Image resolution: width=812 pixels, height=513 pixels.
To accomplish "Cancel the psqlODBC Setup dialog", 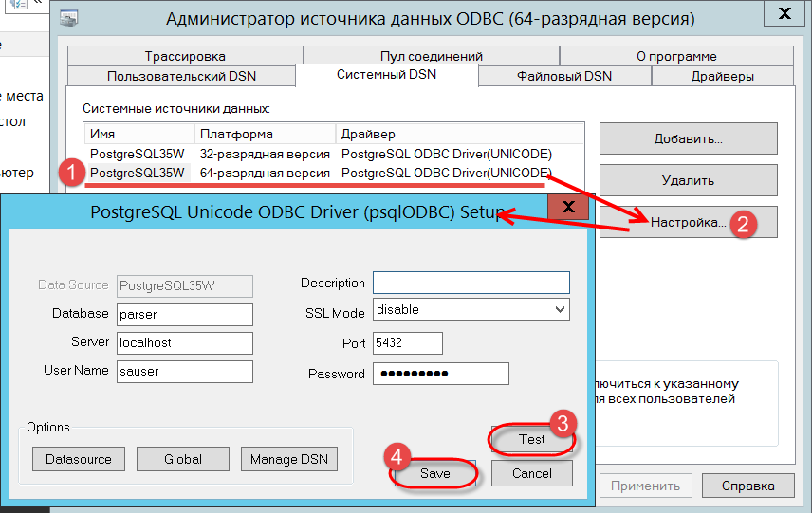I will 532,473.
